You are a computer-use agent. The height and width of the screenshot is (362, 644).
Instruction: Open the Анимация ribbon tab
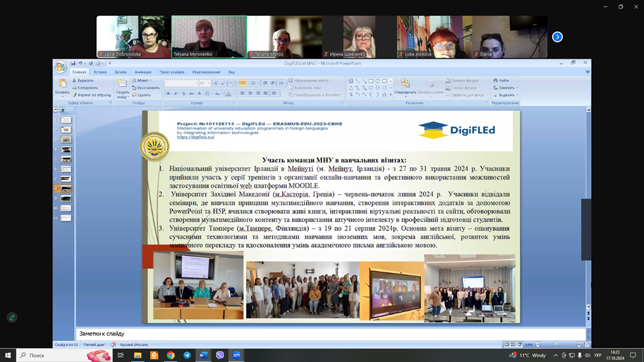(143, 72)
